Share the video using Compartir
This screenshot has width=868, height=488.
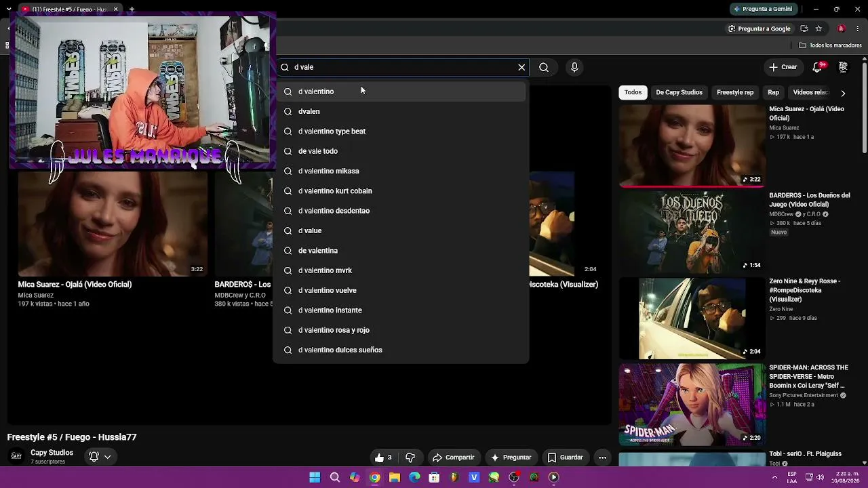pyautogui.click(x=454, y=457)
